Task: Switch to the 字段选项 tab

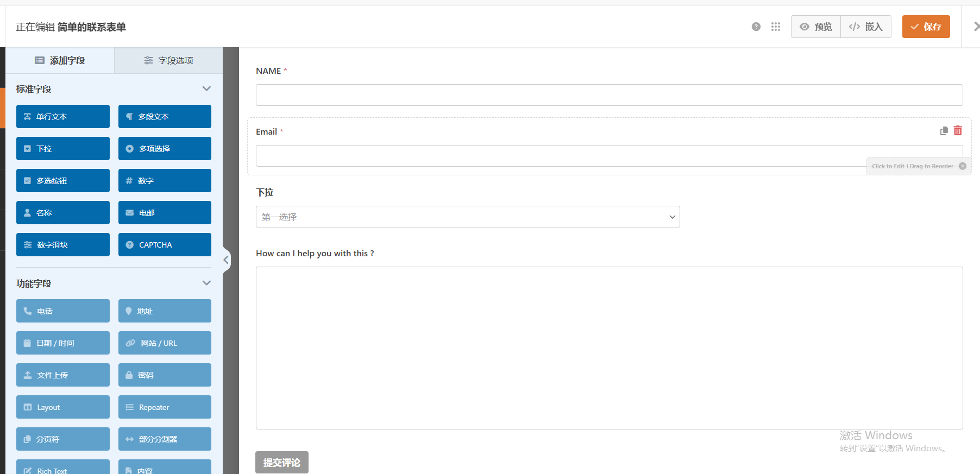Action: 168,60
